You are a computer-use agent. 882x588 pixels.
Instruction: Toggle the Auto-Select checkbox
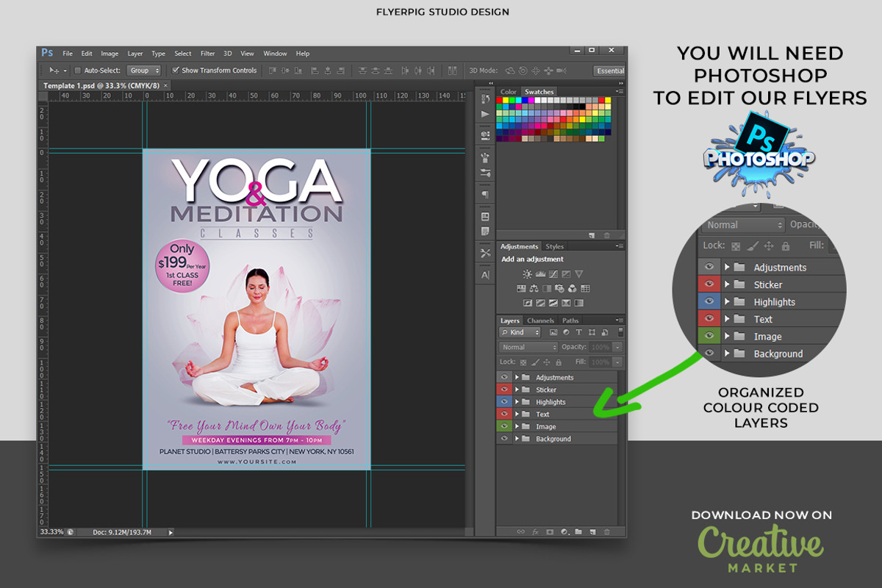[x=78, y=71]
